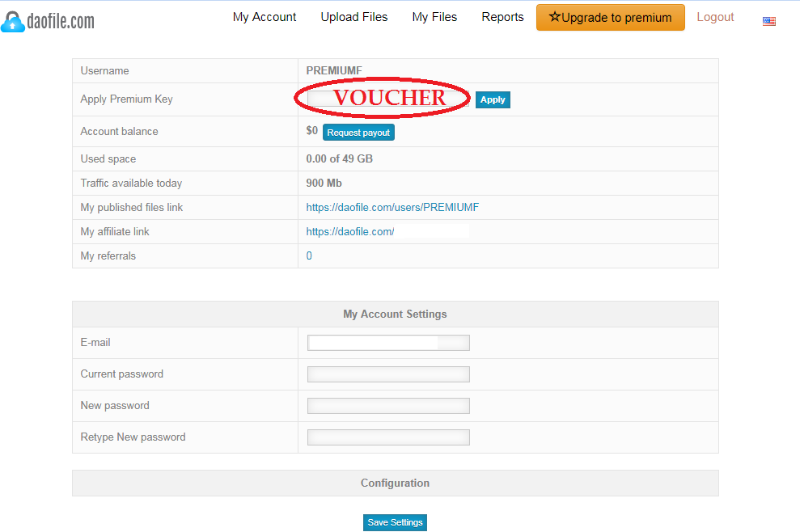
Task: Select the used space value 0.00 of 49 GB
Action: point(339,158)
